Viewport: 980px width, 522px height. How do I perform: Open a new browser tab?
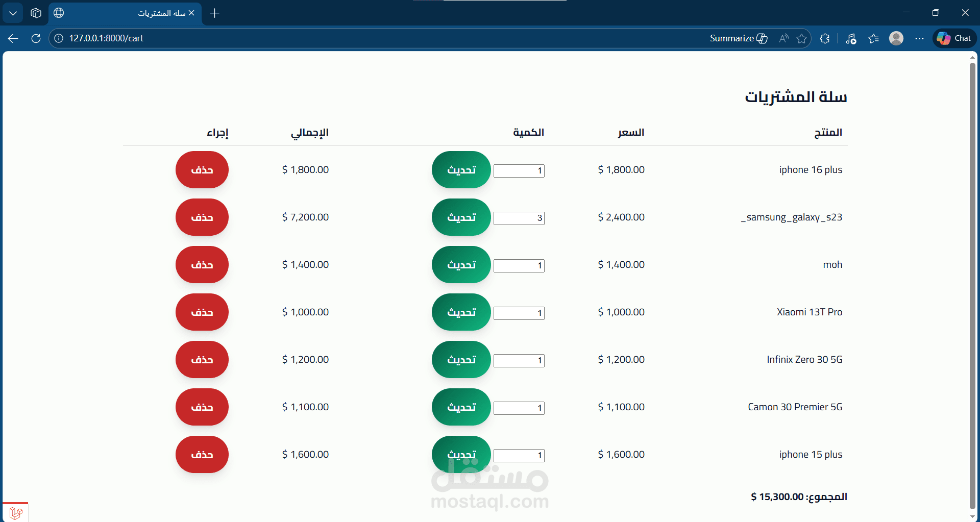[215, 13]
